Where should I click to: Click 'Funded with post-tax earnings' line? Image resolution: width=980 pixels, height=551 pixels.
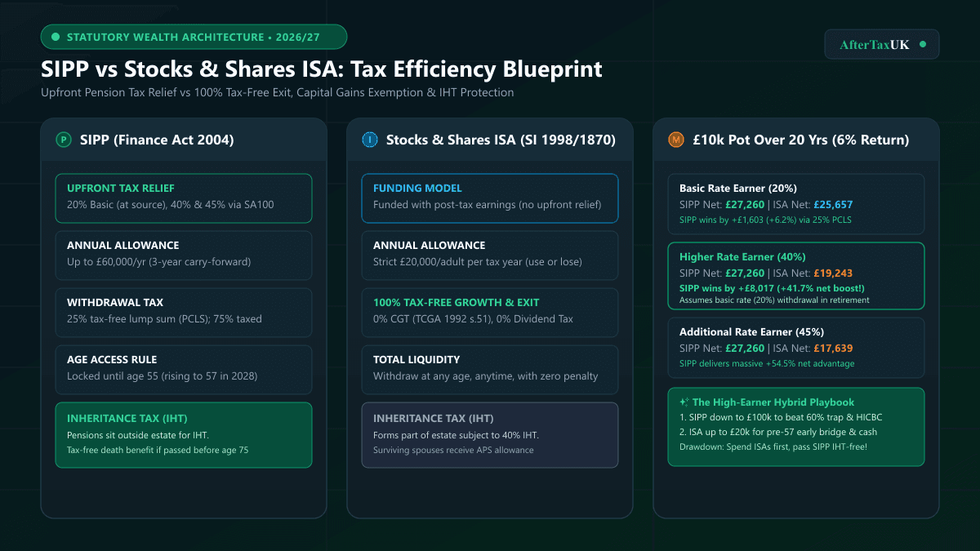point(487,205)
